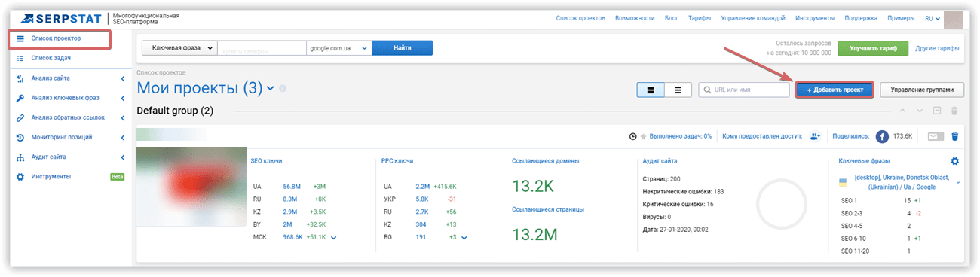Image resolution: width=980 pixels, height=277 pixels.
Task: Open Тарифы in top navigation
Action: [x=700, y=17]
